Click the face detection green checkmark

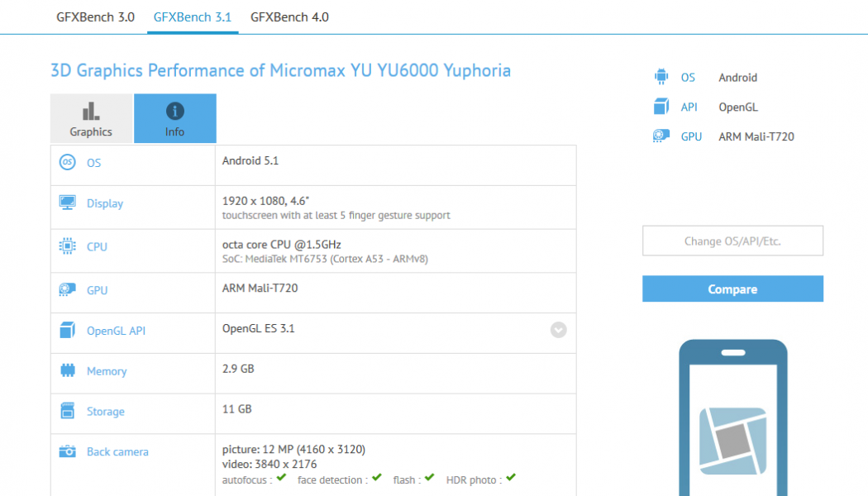pos(377,478)
